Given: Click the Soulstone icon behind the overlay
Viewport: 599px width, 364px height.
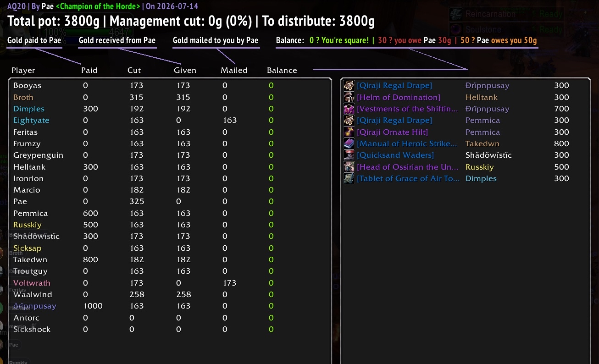Looking at the screenshot, I should [x=456, y=29].
